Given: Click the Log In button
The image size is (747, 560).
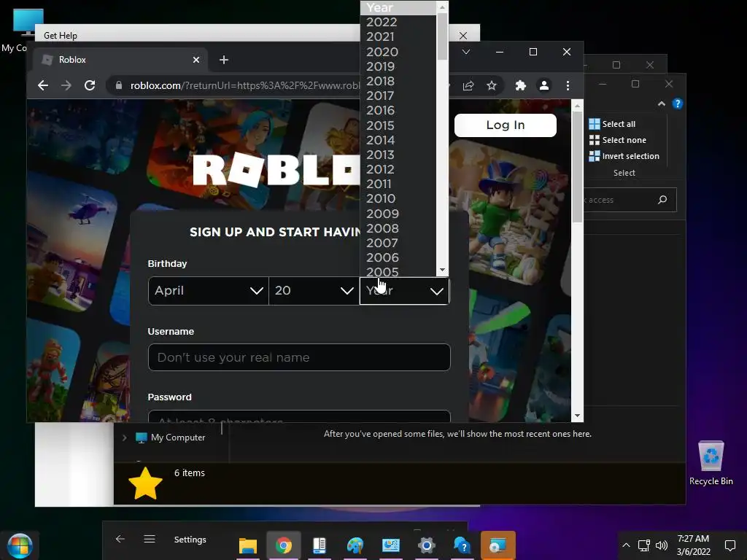Looking at the screenshot, I should click(x=506, y=125).
